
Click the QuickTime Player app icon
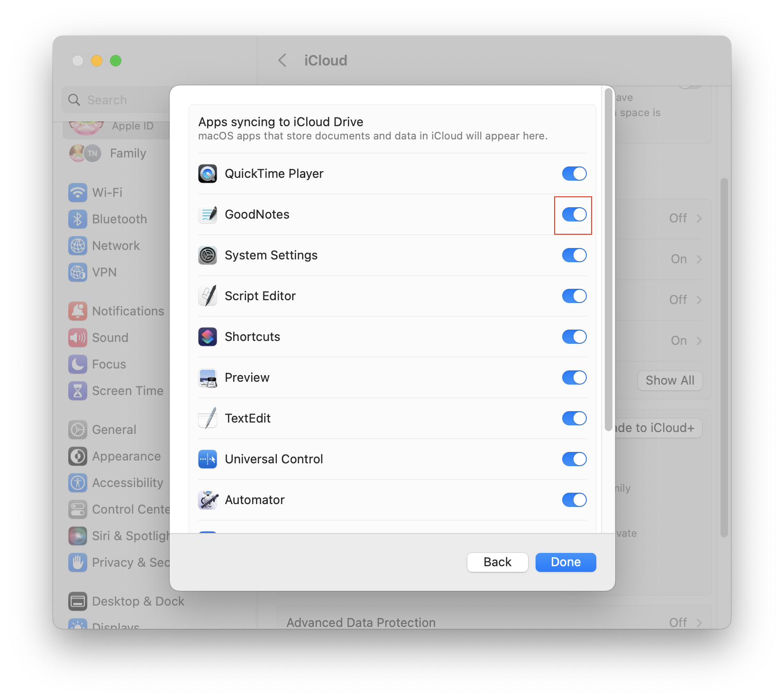pyautogui.click(x=208, y=174)
